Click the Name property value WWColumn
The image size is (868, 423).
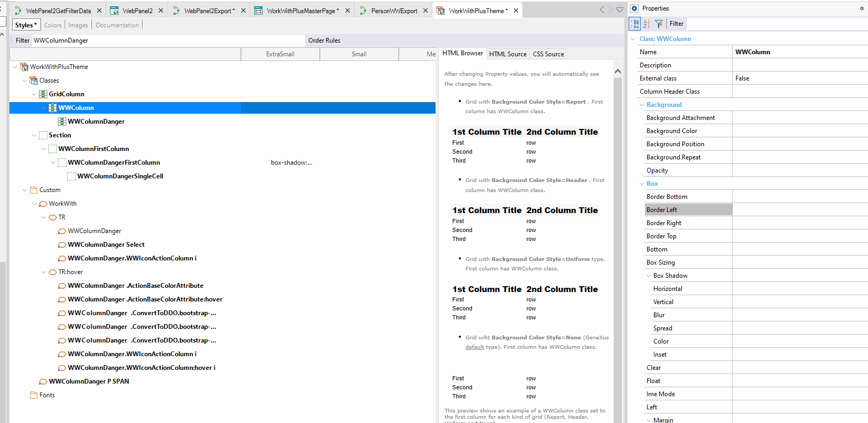(800, 52)
